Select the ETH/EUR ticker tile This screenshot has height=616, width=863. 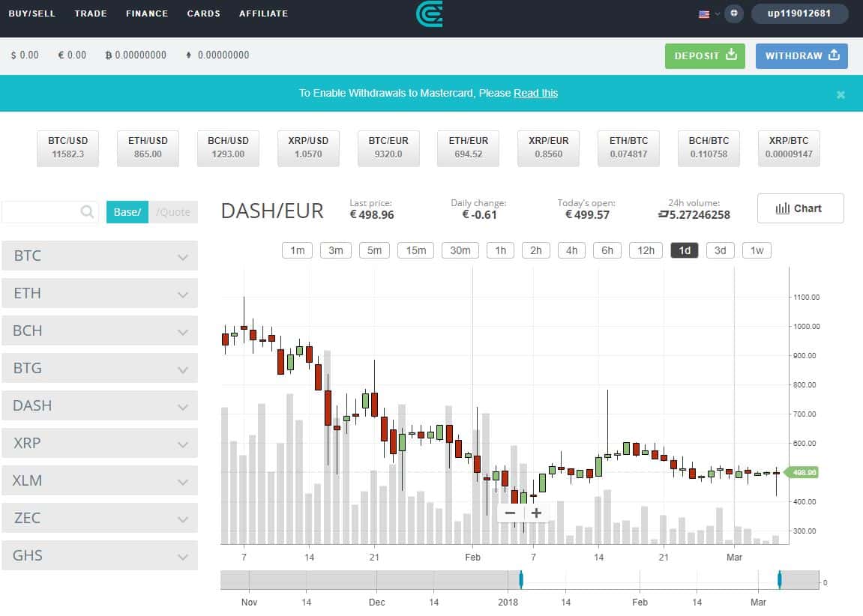tap(468, 148)
